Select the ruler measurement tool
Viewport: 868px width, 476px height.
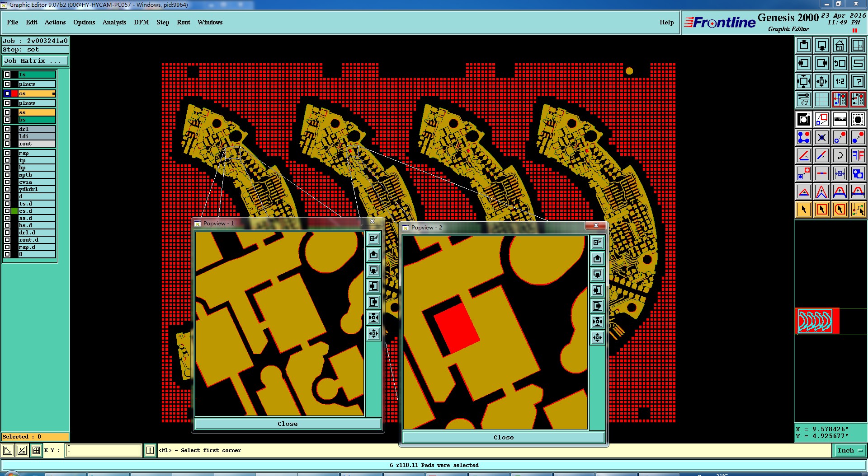coord(840,119)
